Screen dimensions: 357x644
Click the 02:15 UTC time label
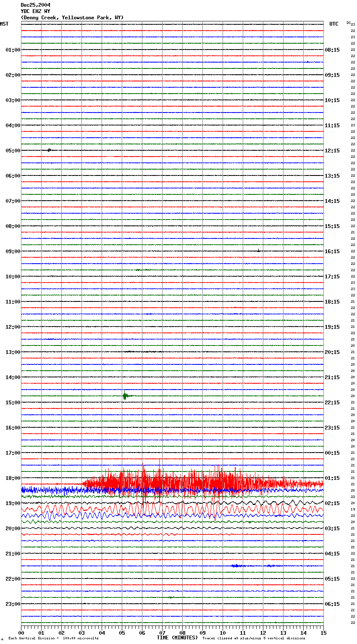[332, 503]
